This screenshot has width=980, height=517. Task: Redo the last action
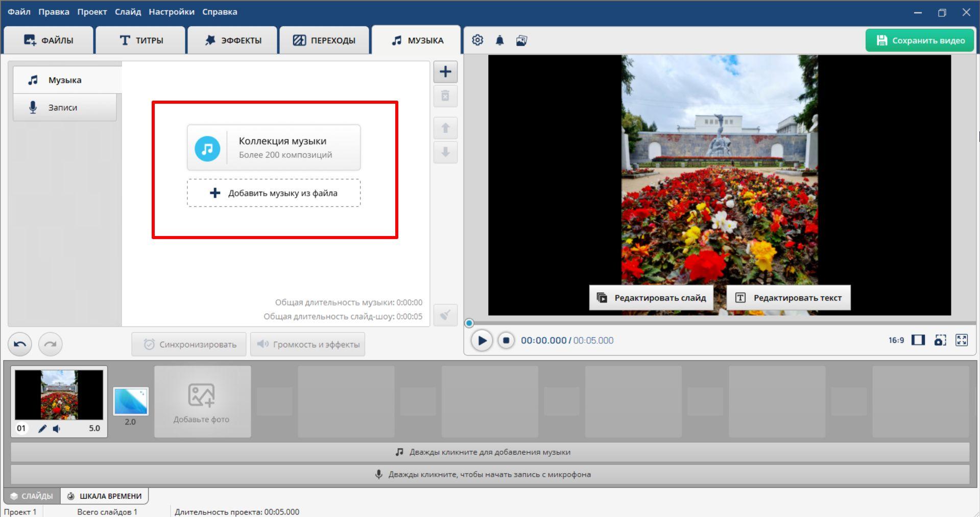[x=50, y=344]
